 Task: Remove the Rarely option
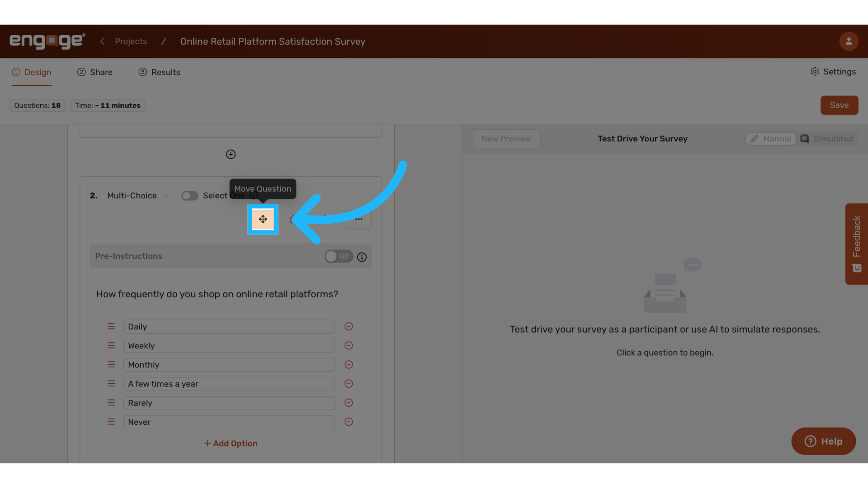pos(349,403)
